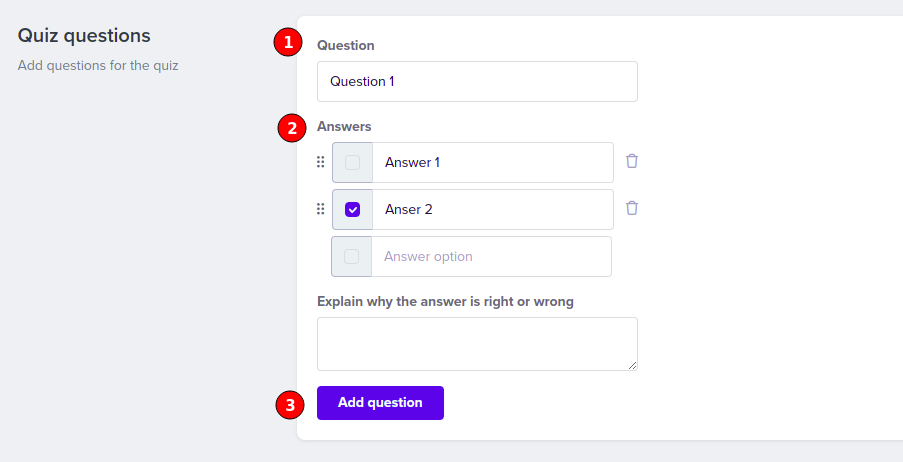The width and height of the screenshot is (903, 462).
Task: Click the Add question button
Action: [380, 403]
